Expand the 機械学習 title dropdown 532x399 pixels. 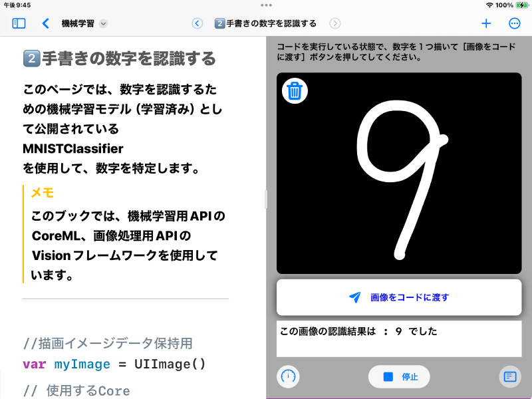coord(103,23)
